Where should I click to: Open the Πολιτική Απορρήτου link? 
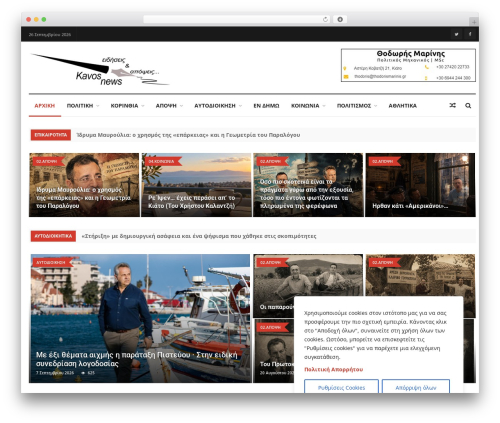click(333, 369)
